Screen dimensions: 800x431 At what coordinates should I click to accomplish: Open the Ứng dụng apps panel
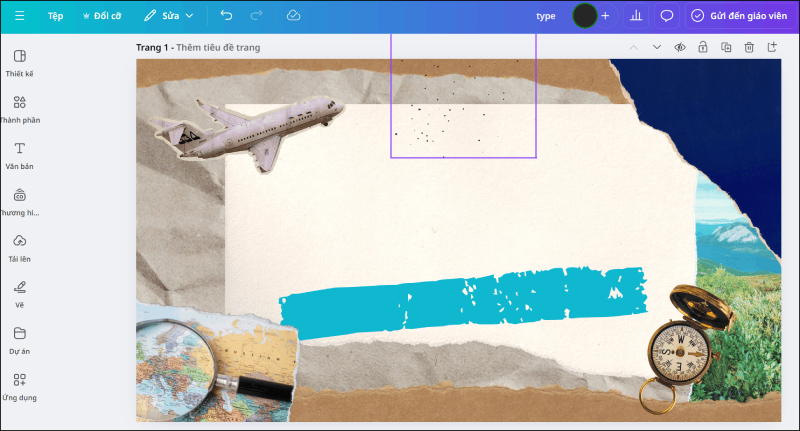(19, 386)
